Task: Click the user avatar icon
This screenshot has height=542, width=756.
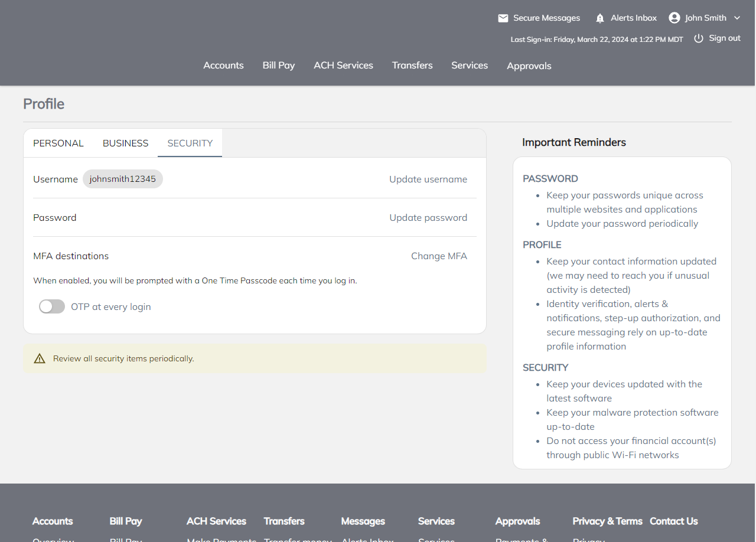Action: pos(674,18)
